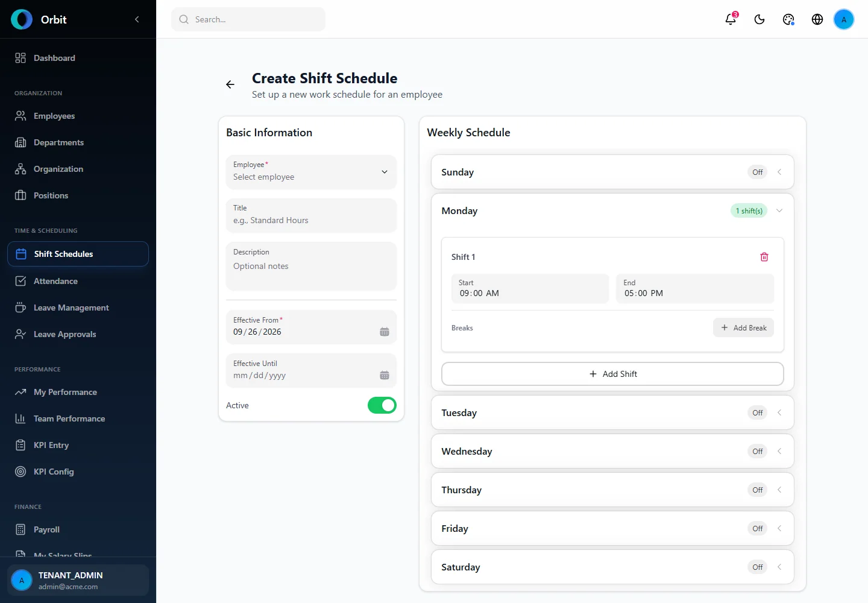Open Employees menu item

coord(78,116)
